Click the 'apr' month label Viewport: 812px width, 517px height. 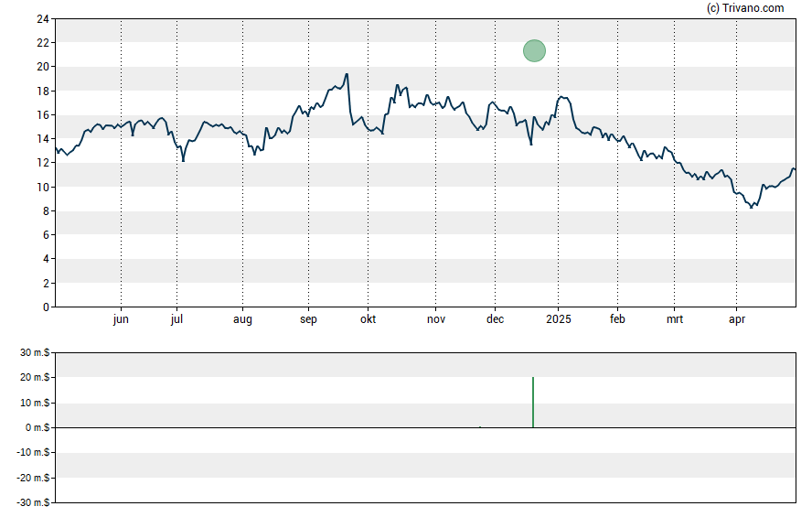click(737, 319)
